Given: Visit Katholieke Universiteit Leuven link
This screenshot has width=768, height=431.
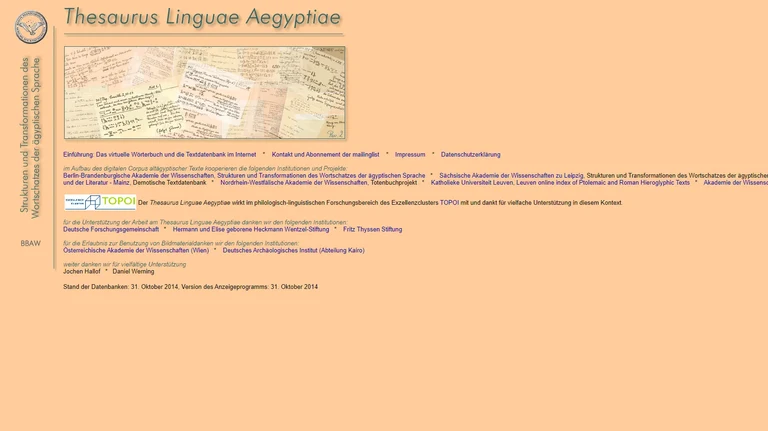Looking at the screenshot, I should 472,183.
